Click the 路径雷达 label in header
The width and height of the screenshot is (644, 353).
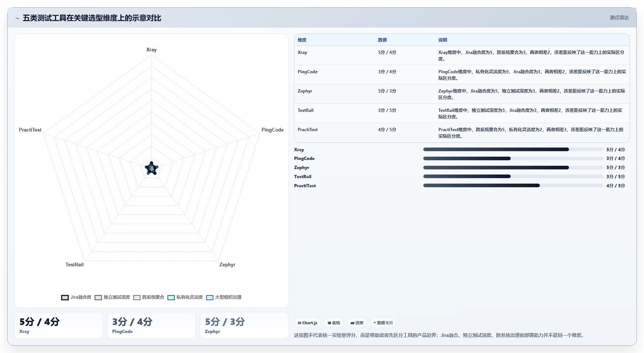tap(619, 17)
